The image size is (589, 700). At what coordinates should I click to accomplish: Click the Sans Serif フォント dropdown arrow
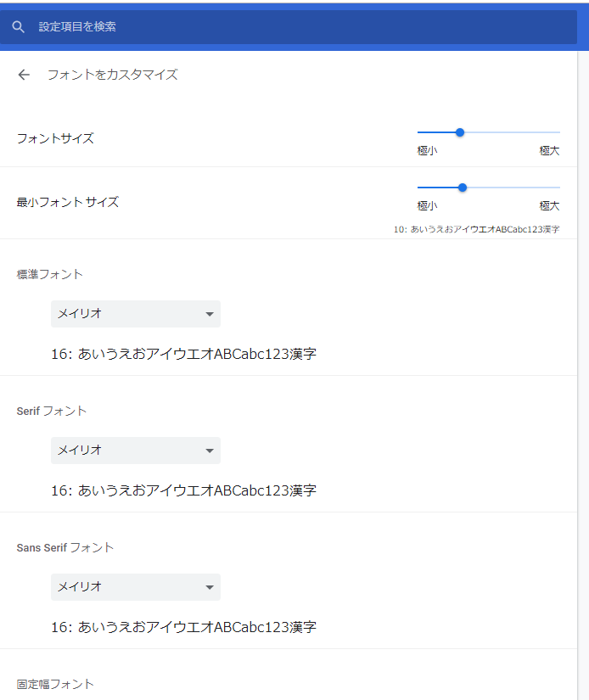(210, 588)
